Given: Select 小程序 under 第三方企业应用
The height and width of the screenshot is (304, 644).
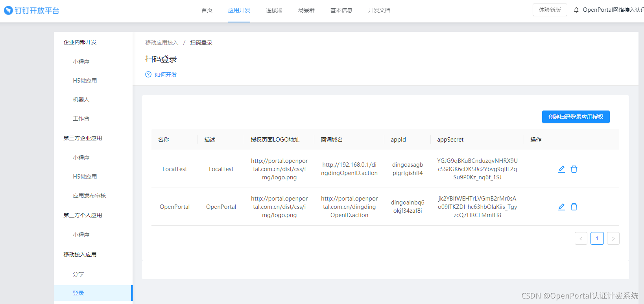Looking at the screenshot, I should coord(81,158).
